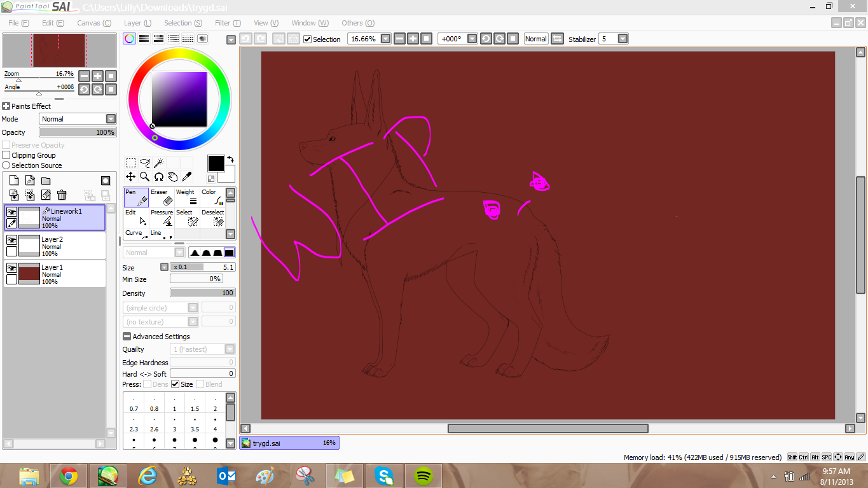Open the color panel options dropdown arrow
Screen dimensions: 868x488
coord(231,39)
